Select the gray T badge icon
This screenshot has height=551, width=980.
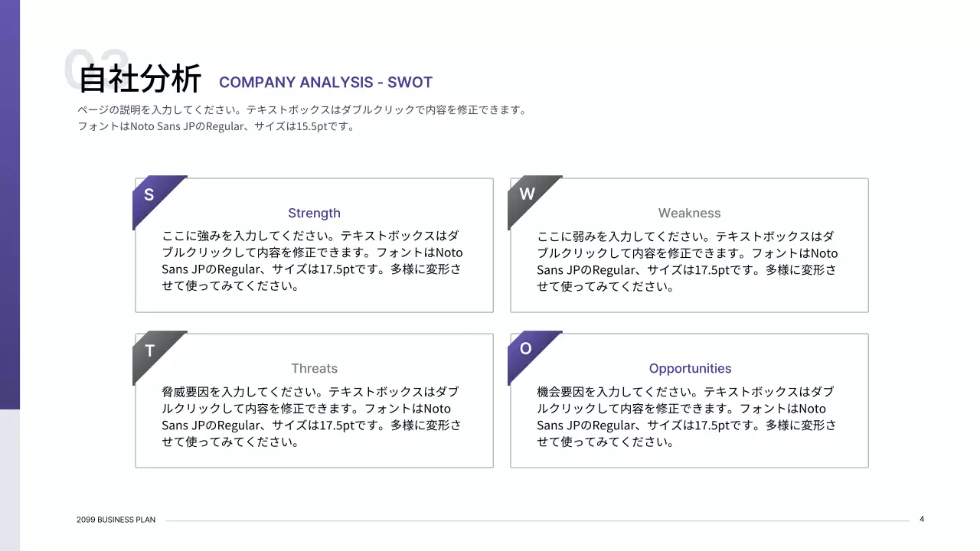[149, 350]
